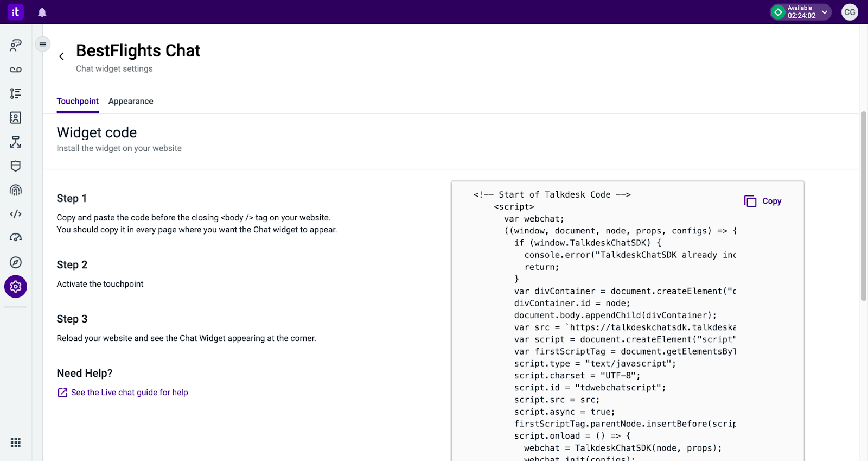Click the page vertical scrollbar
Screen dimensions: 868x461
[864, 206]
